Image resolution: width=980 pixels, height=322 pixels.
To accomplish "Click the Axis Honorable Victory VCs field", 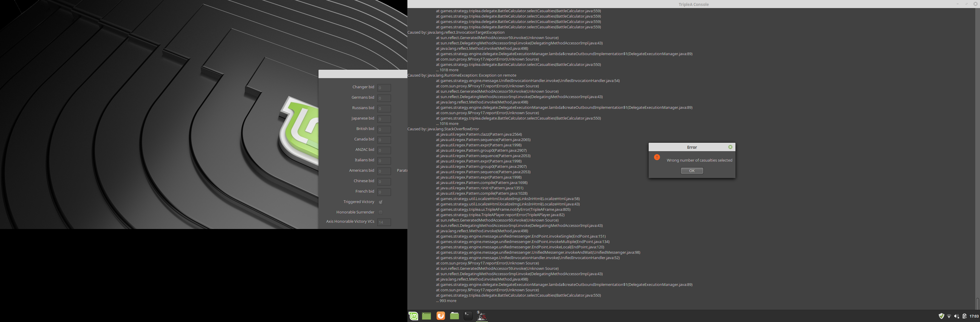I will point(384,222).
